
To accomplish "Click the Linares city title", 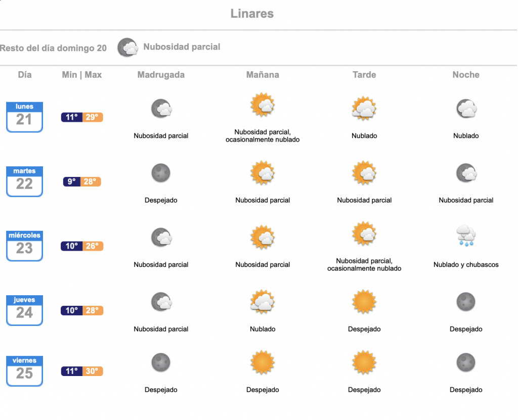I will coord(252,14).
